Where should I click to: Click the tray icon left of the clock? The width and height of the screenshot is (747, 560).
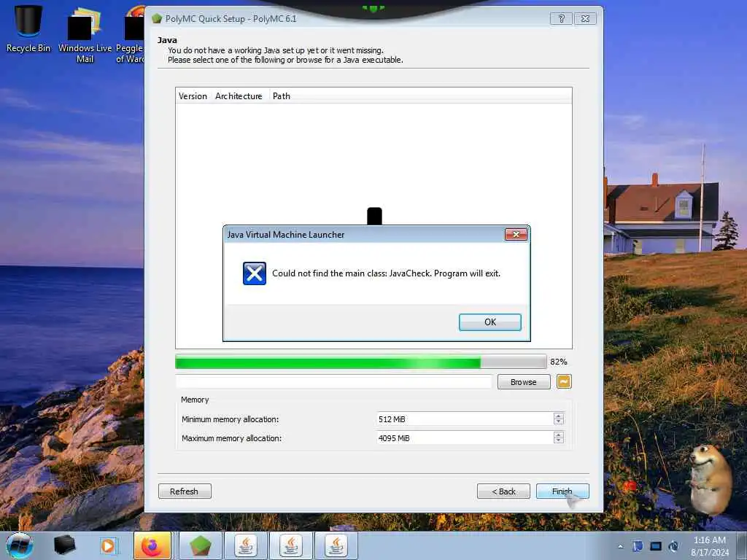click(673, 546)
